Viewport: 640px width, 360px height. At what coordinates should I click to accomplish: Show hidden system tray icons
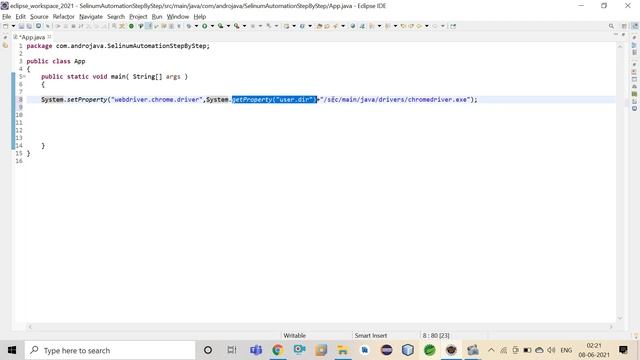(x=491, y=350)
